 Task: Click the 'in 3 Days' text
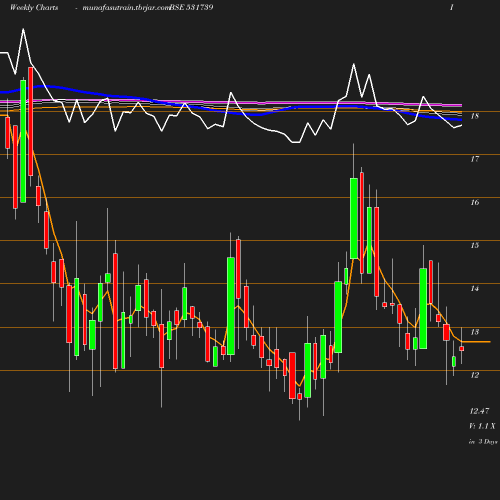pos(483,442)
